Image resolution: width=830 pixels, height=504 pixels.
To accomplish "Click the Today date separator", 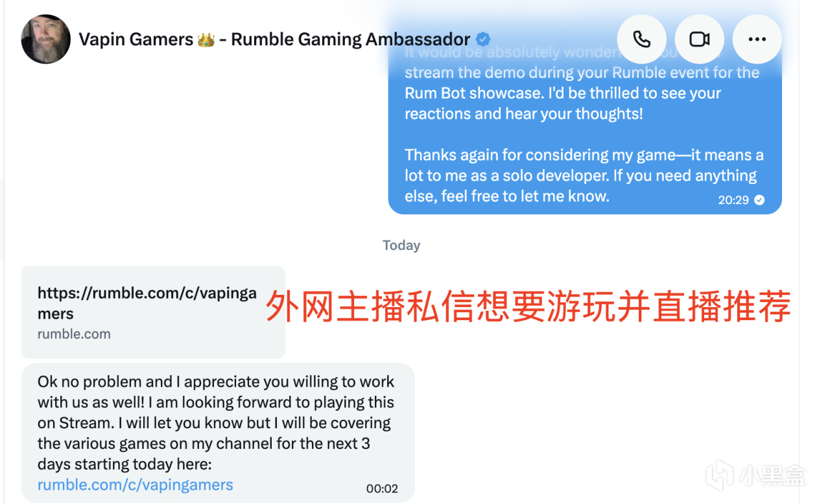I will [x=401, y=246].
